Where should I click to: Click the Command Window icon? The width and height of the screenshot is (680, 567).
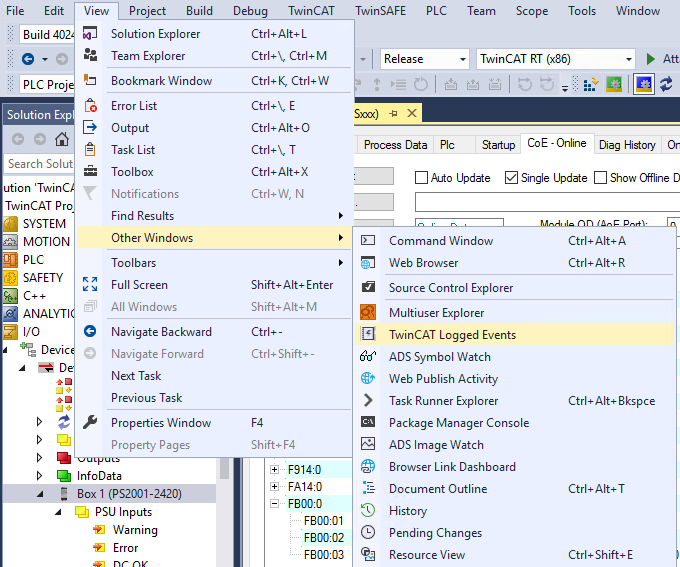click(x=368, y=240)
